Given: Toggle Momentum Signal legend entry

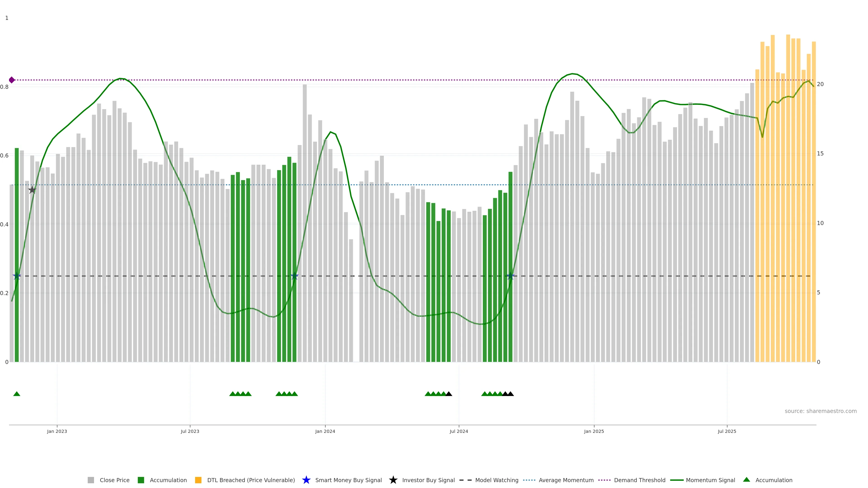Looking at the screenshot, I should click(x=710, y=480).
